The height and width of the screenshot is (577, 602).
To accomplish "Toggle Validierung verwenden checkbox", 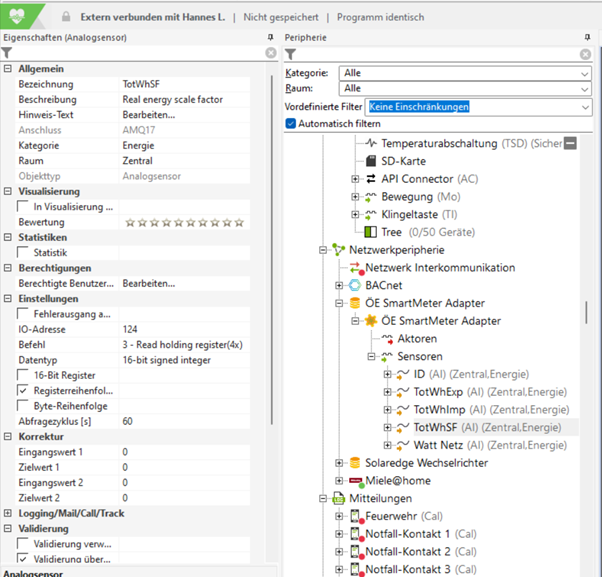I will click(x=23, y=544).
